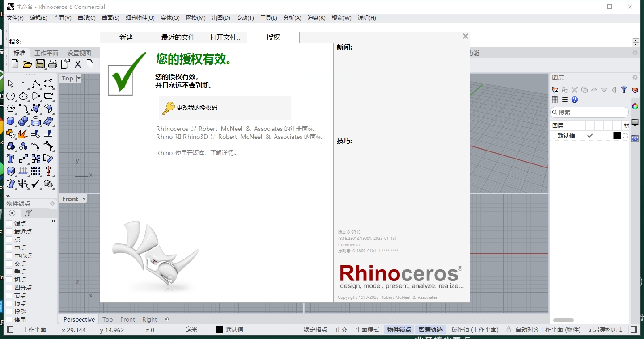Open the 了解详情... open-source link
The height and width of the screenshot is (339, 644).
point(224,153)
